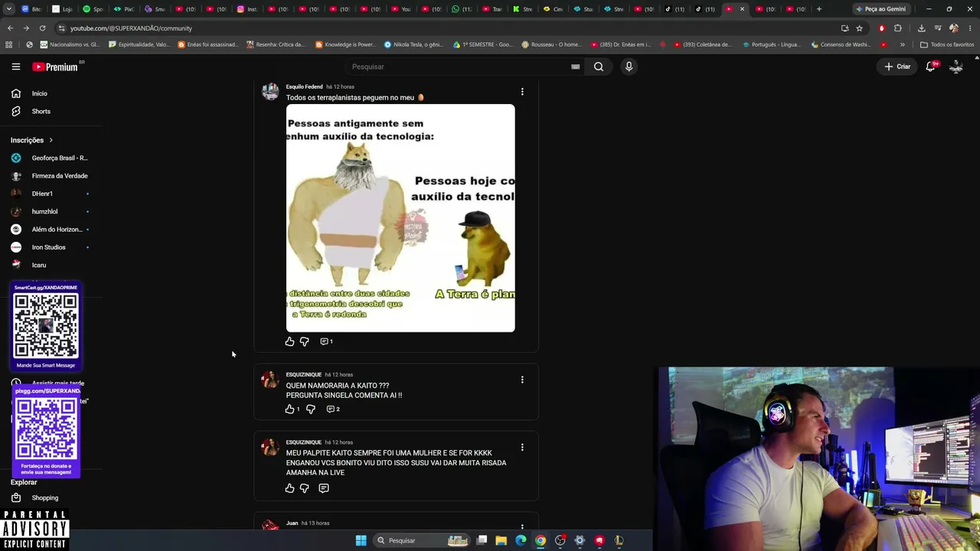Viewport: 980px width, 551px height.
Task: Open humzhlol channel in subscriptions
Action: [51, 211]
